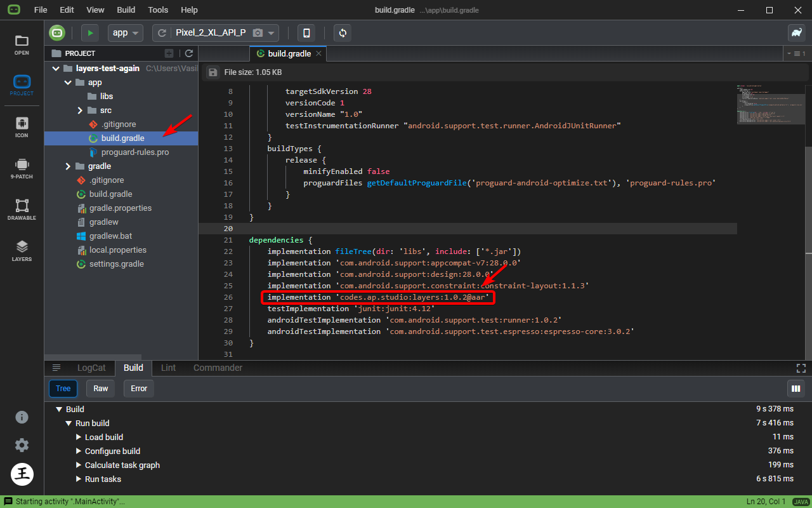Open settings.gradle file
Screen dimensions: 812x508
pos(116,264)
